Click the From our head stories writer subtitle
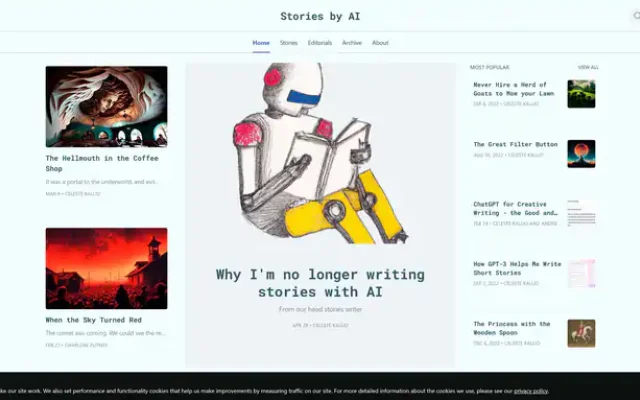The height and width of the screenshot is (400, 640). click(x=320, y=309)
